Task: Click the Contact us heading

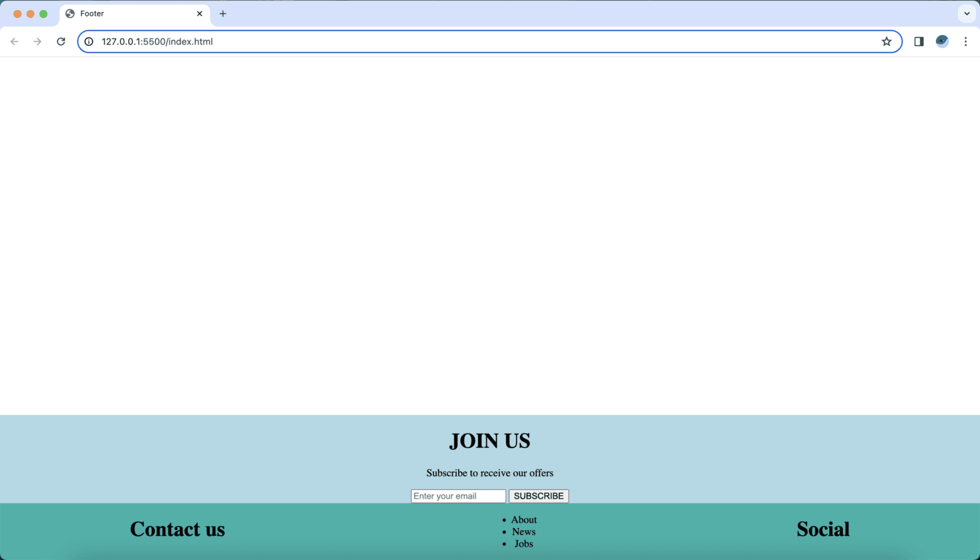Action: [x=177, y=529]
